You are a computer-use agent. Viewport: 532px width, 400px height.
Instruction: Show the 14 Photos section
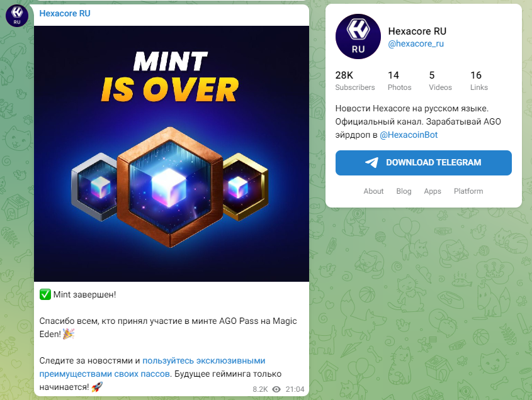click(399, 81)
